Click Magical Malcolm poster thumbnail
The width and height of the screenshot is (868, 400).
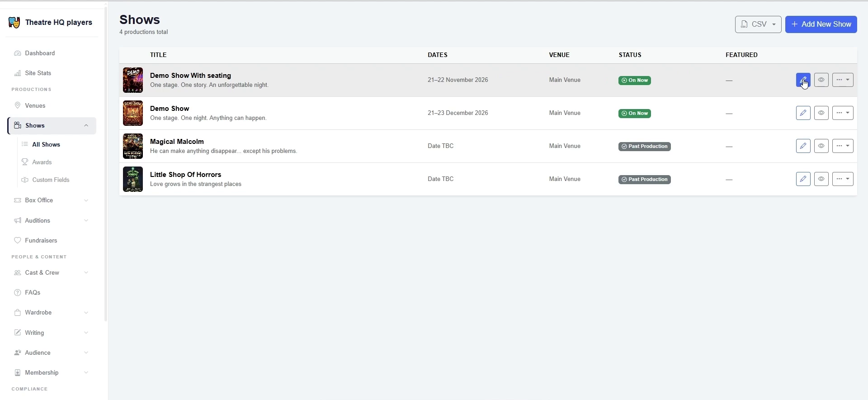133,146
